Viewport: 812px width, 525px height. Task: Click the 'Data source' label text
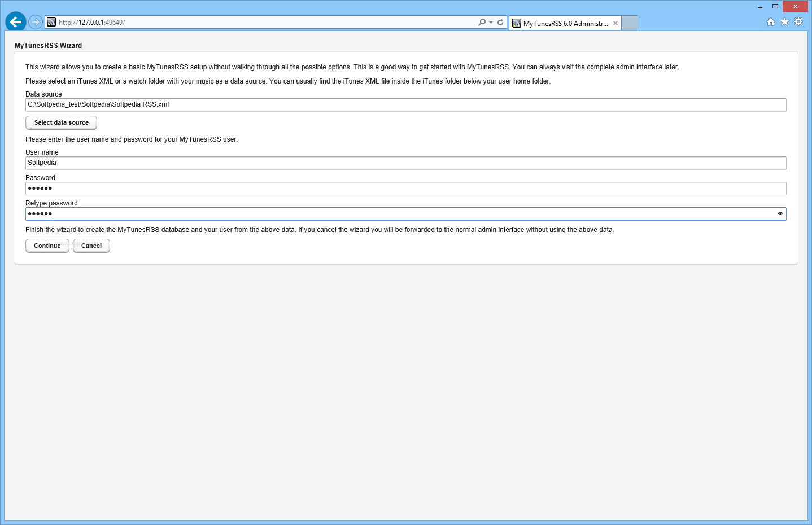click(x=43, y=94)
